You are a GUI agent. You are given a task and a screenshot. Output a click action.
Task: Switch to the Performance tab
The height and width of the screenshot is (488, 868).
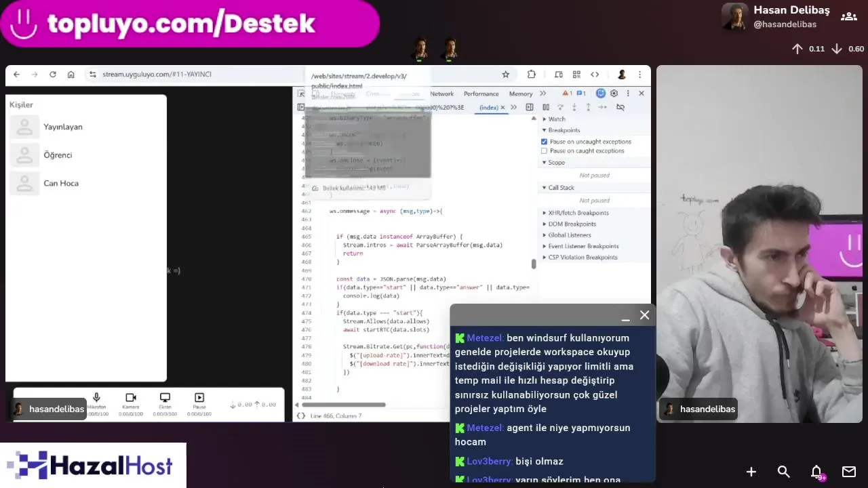(x=481, y=94)
